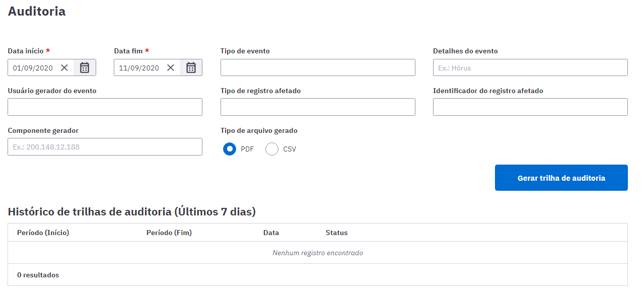Click the Status column header
The height and width of the screenshot is (300, 644).
coord(337,233)
